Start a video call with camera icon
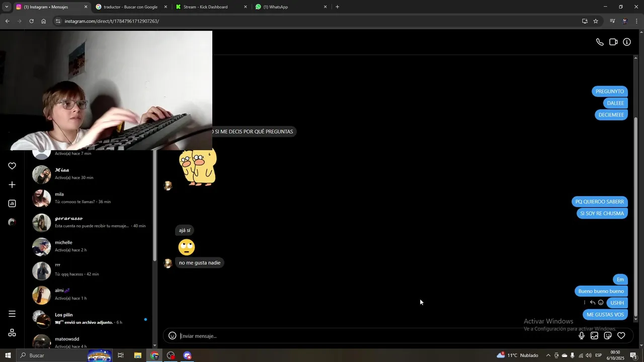Screen dimensions: 644x362 coord(613,42)
